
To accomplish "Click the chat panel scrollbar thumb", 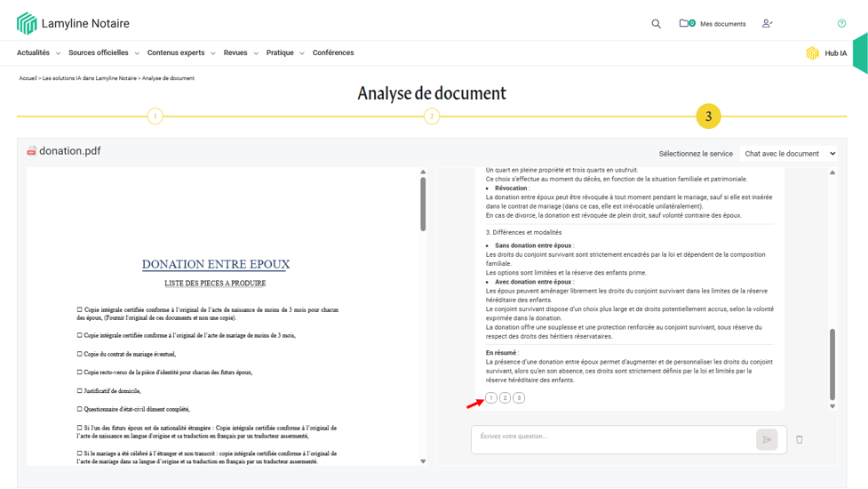I will point(832,365).
